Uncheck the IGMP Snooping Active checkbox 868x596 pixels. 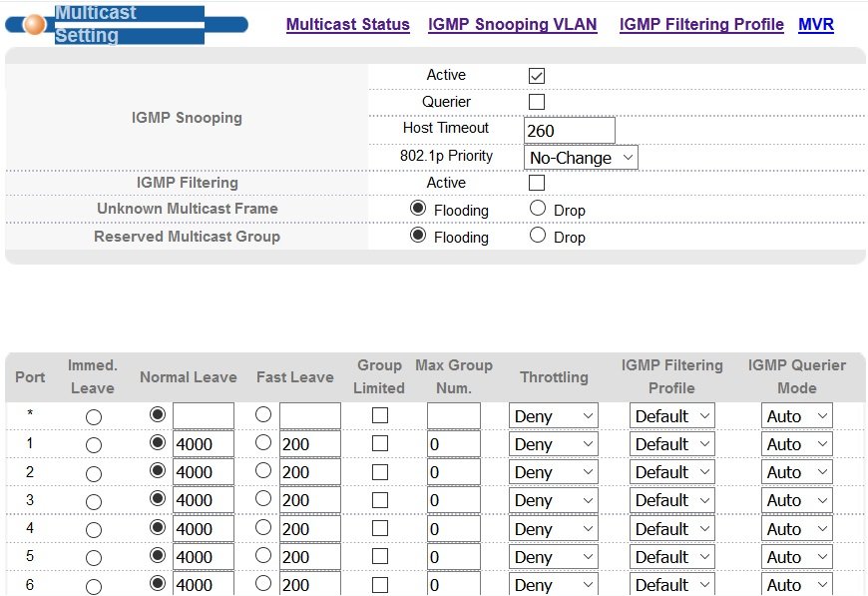point(537,76)
